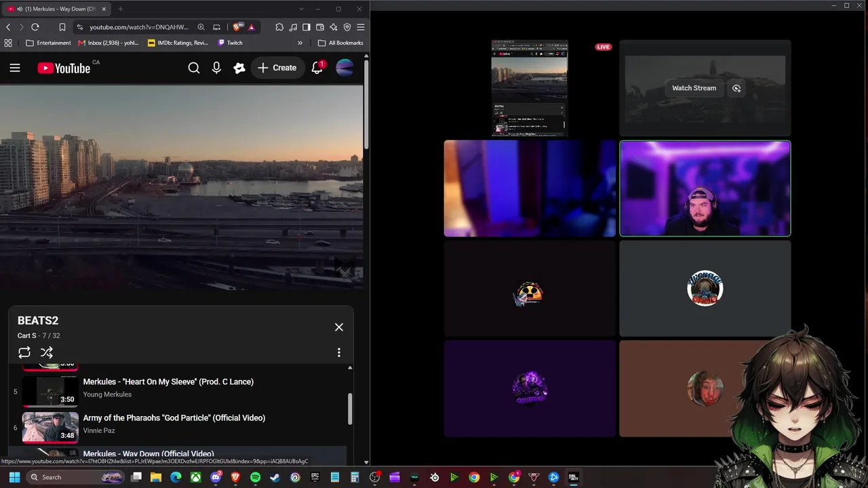Open the Entertainment bookmarks folder
The height and width of the screenshot is (488, 868).
coord(48,43)
